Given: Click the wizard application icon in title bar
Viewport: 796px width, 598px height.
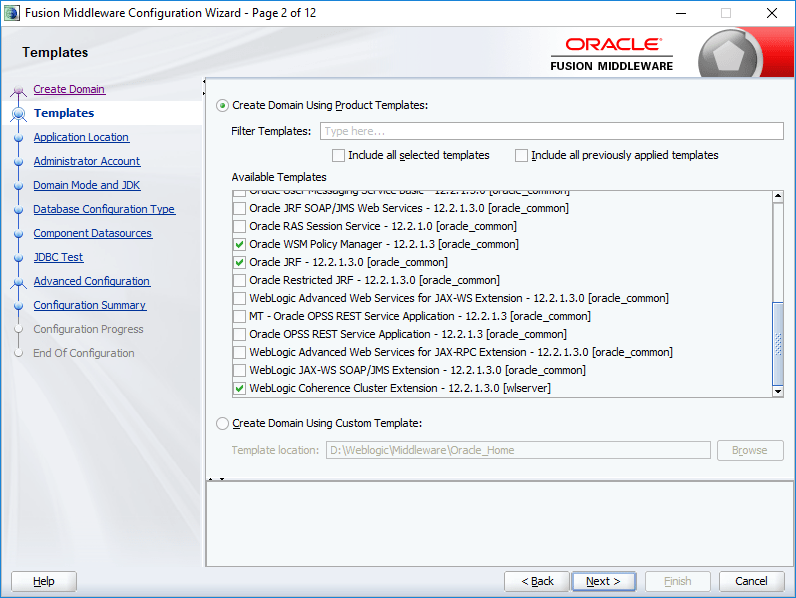Looking at the screenshot, I should tap(12, 13).
